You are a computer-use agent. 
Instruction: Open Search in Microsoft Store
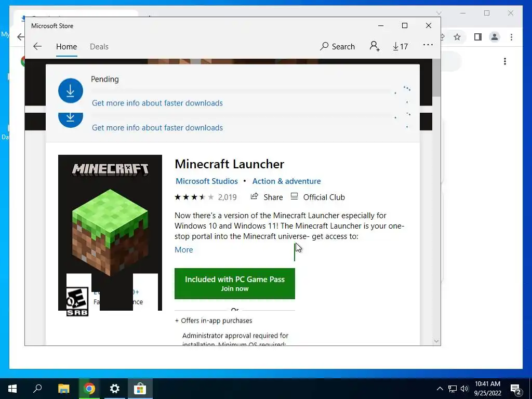point(337,46)
